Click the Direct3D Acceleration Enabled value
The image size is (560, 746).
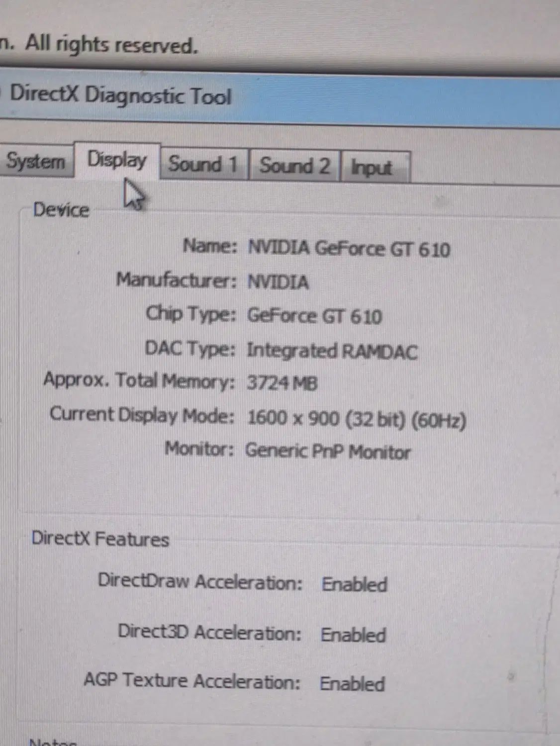pos(353,635)
